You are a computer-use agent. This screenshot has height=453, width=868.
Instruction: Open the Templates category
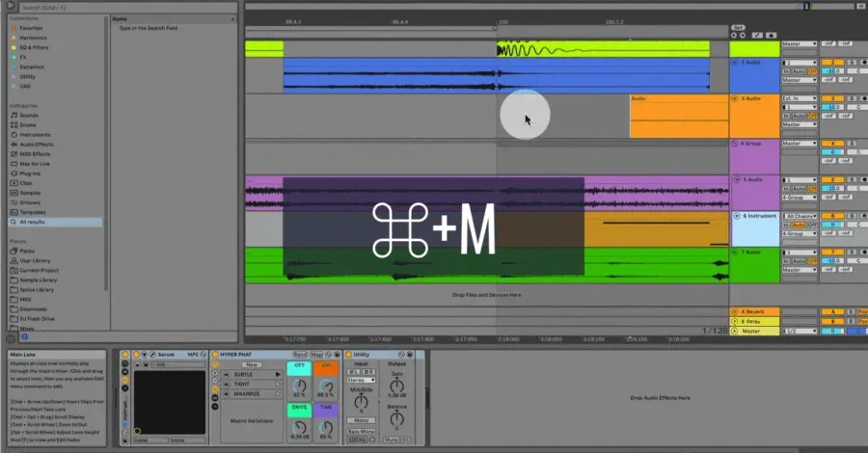tap(33, 212)
